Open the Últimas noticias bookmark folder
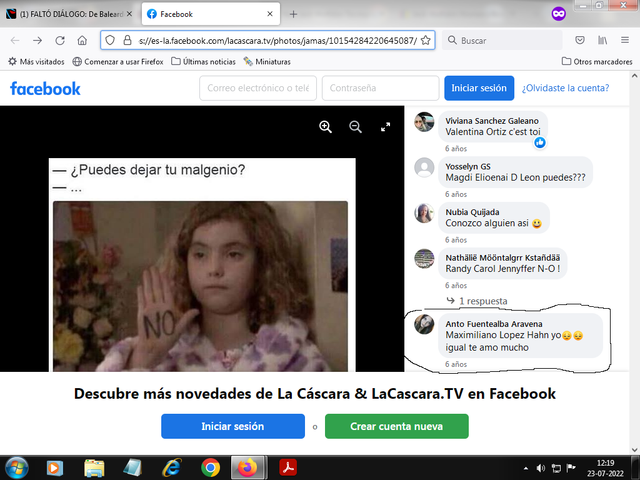 pyautogui.click(x=203, y=62)
